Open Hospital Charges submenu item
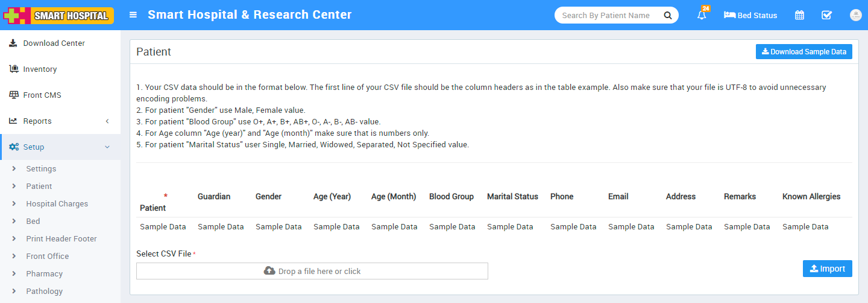Viewport: 868px width, 303px height. (x=57, y=204)
